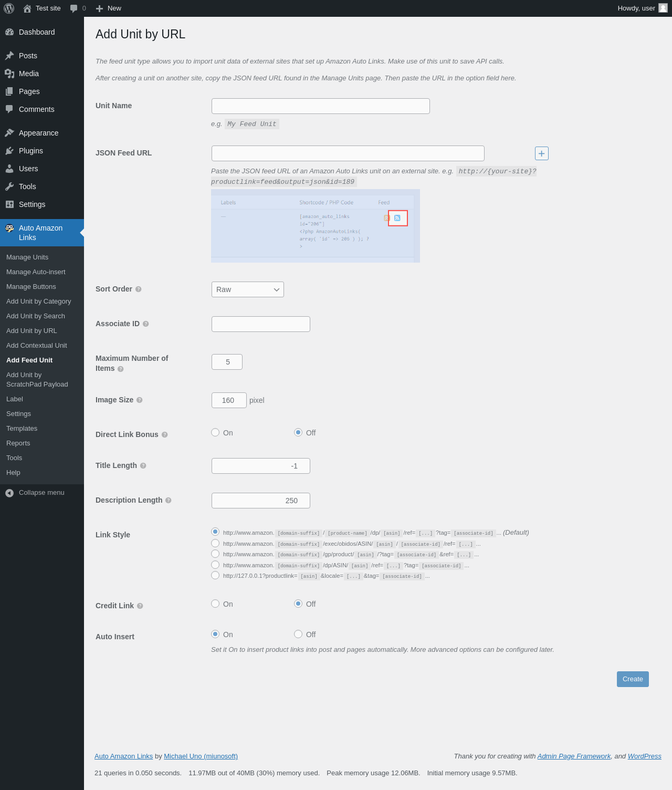
Task: Open Michael Uno (miunosoft) link
Action: tap(201, 756)
